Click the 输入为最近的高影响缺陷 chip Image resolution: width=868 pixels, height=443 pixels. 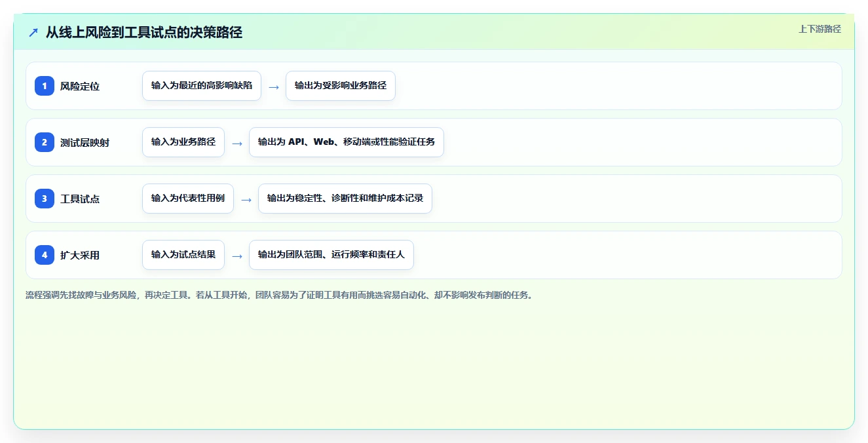[x=202, y=86]
